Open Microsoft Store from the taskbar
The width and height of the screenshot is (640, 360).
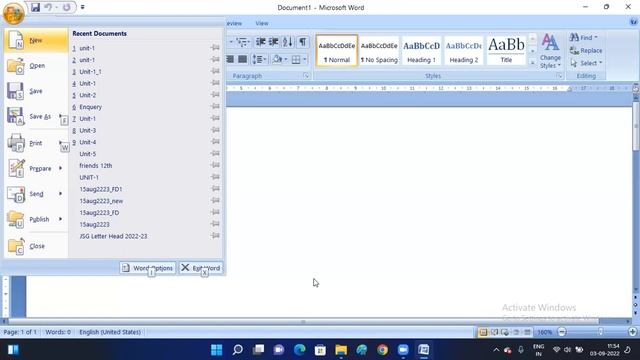320,350
